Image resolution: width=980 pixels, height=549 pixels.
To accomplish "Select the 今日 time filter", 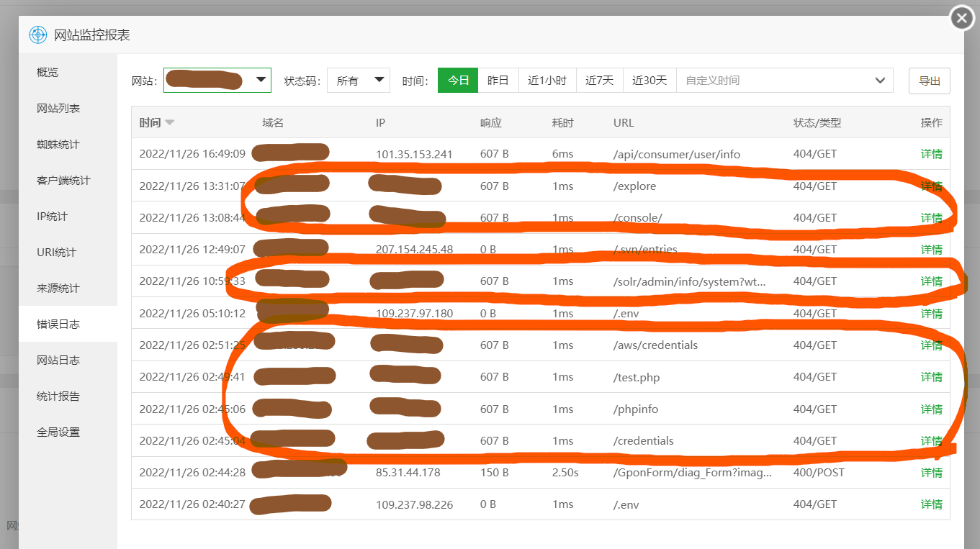I will click(458, 81).
